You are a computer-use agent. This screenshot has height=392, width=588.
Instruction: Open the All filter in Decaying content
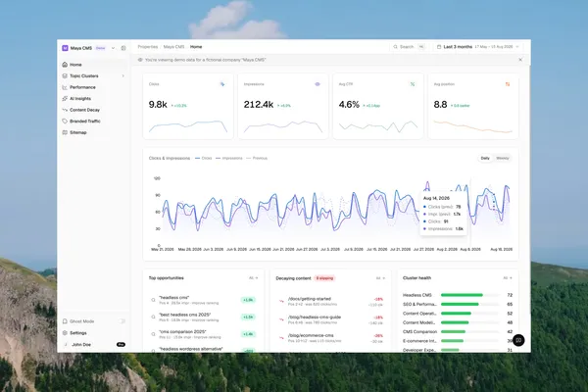(380, 278)
